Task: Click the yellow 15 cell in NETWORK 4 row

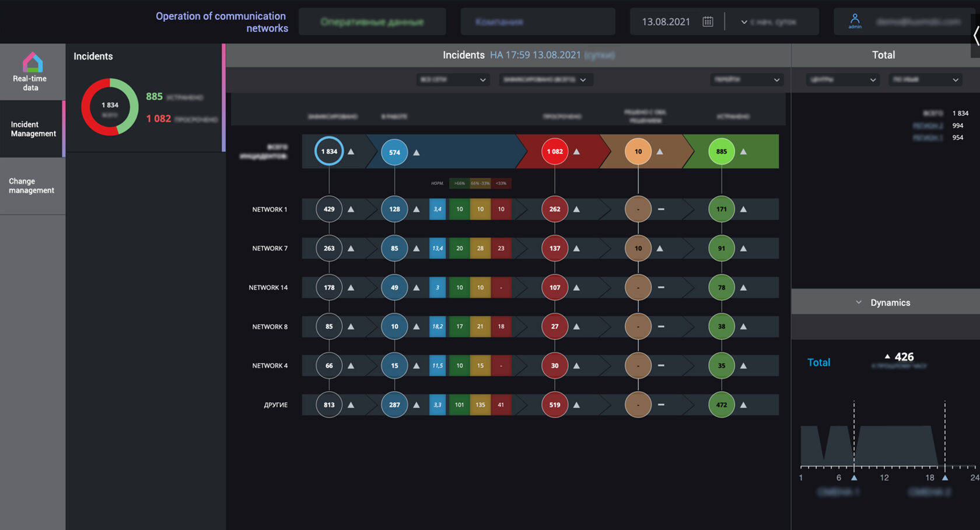Action: [x=480, y=366]
